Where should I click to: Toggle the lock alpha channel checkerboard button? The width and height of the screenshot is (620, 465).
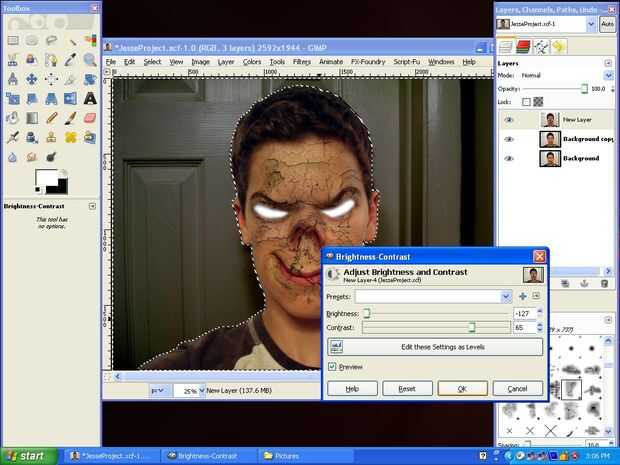pos(538,102)
